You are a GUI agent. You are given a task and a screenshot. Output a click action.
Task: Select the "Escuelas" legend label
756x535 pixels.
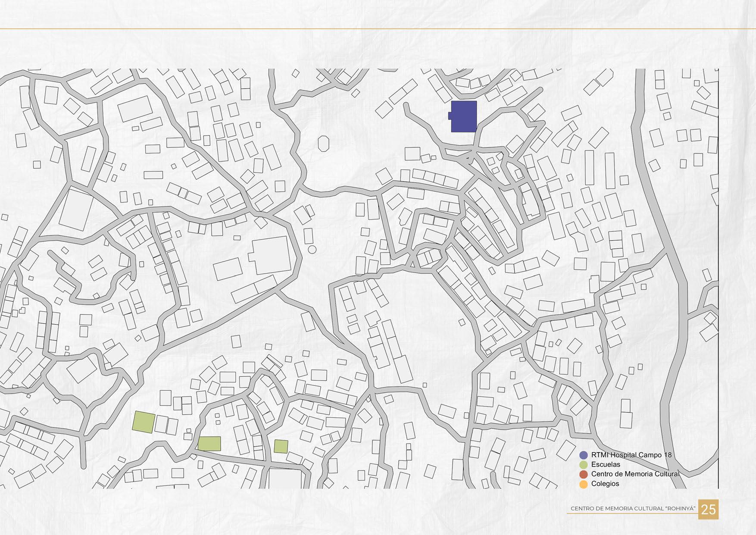click(606, 465)
